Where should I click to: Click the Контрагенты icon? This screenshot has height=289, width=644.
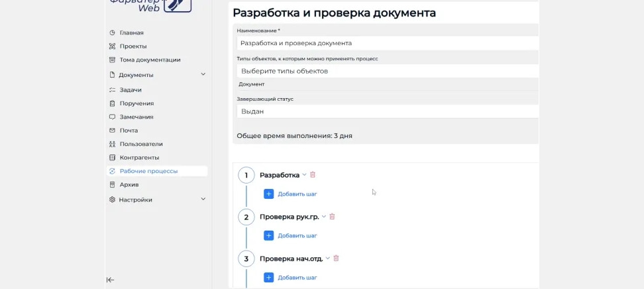click(112, 158)
